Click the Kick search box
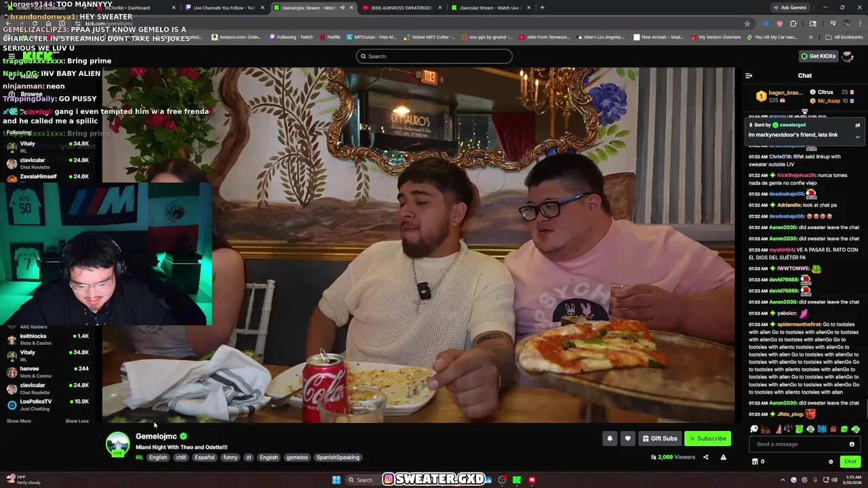The image size is (868, 488). click(x=434, y=56)
